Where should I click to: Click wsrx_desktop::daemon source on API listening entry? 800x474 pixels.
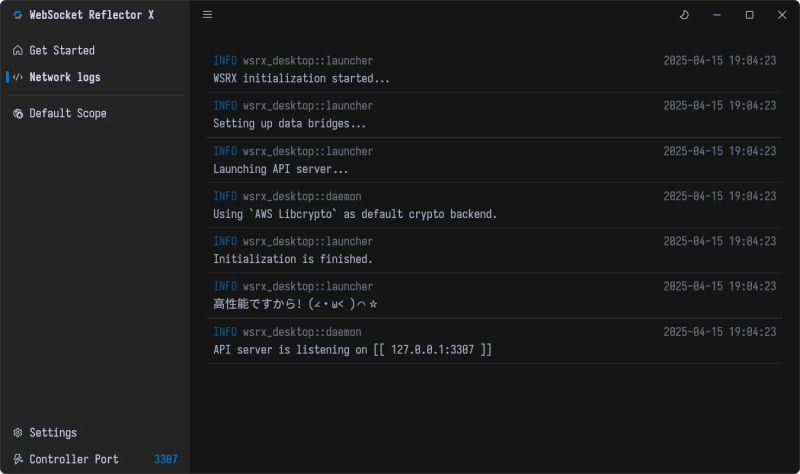pyautogui.click(x=302, y=332)
